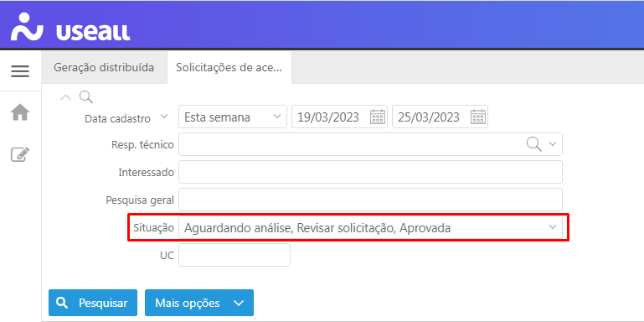Focus the UC input box

234,255
